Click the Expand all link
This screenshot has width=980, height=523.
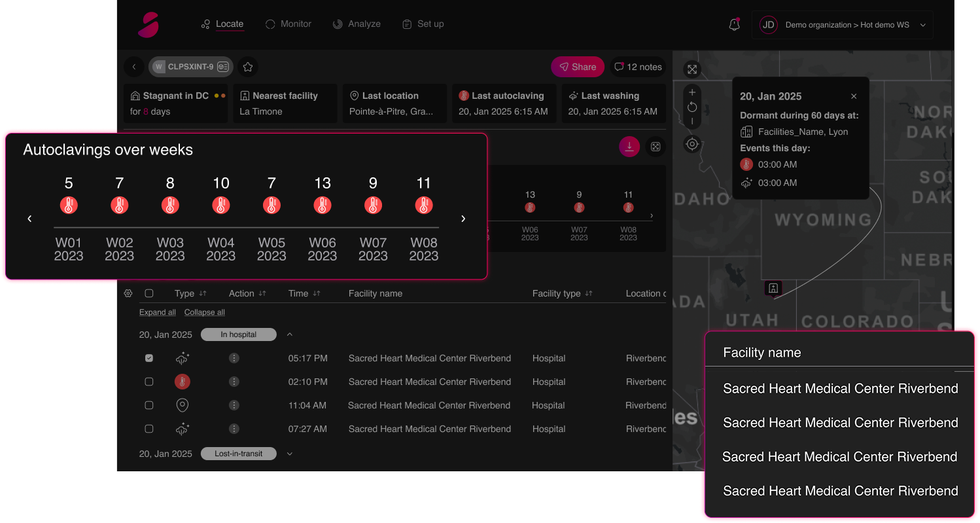point(157,312)
